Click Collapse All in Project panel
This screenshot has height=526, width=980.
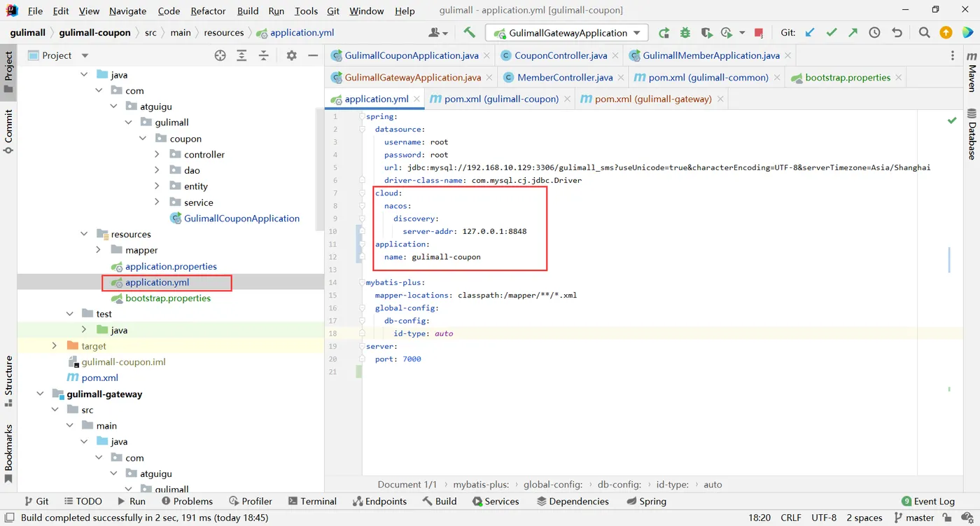[x=264, y=55]
